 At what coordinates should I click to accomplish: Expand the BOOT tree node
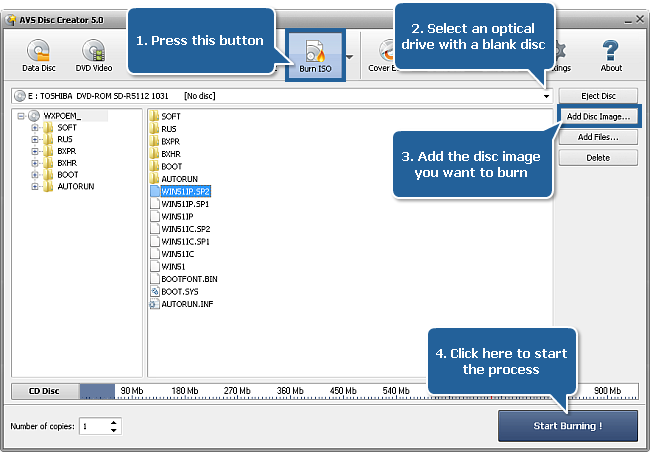coord(35,175)
